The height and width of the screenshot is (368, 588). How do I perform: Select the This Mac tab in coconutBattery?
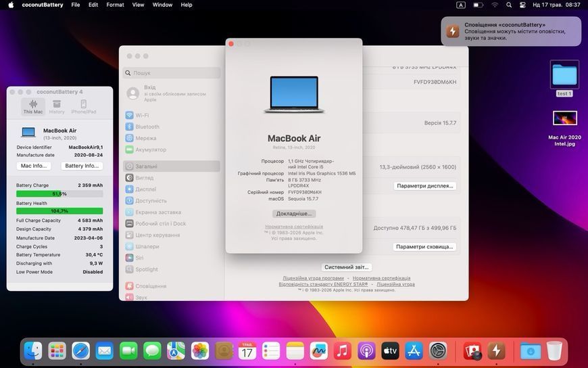click(33, 107)
